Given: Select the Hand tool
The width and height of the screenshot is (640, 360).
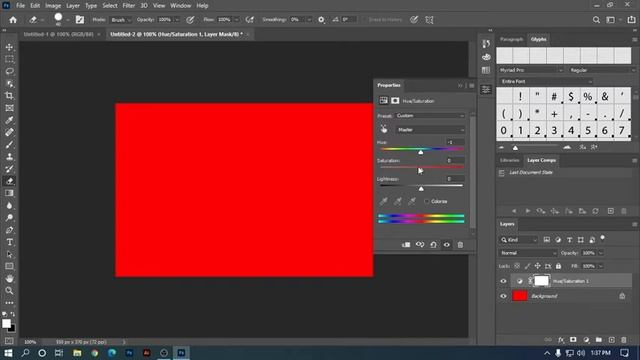Looking at the screenshot, I should [9, 278].
